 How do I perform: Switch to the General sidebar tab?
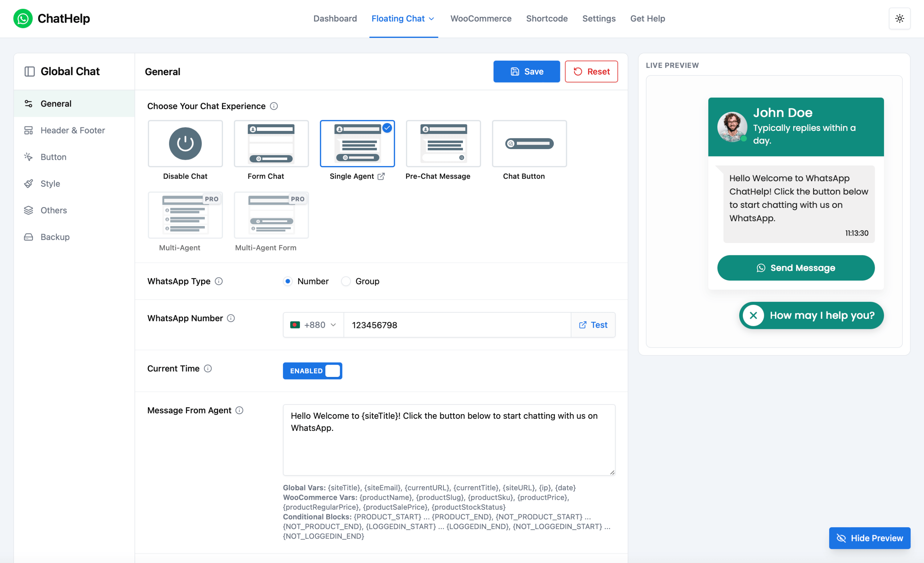74,103
